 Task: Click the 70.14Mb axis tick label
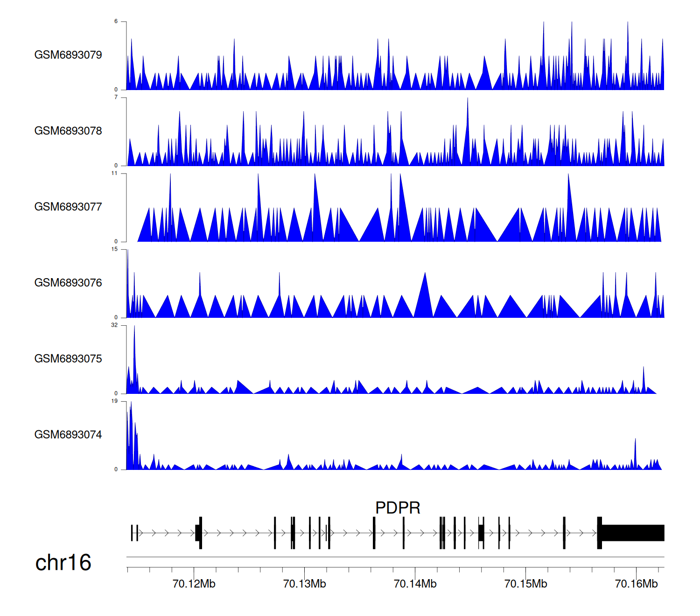pyautogui.click(x=415, y=584)
